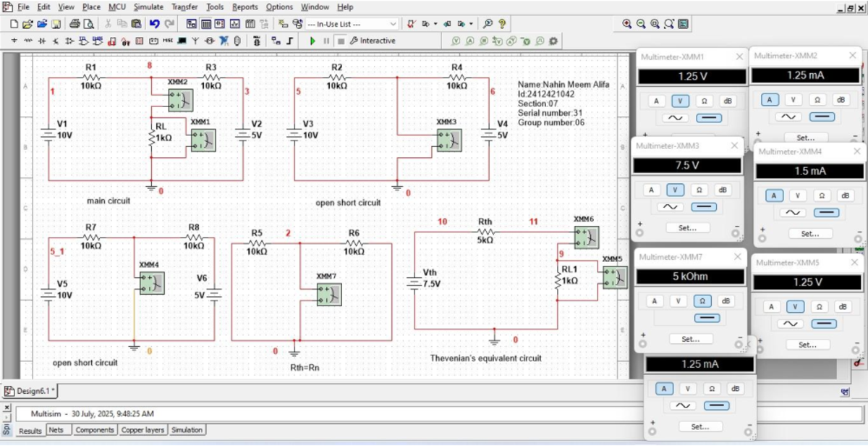
Task: Open Set on Multimeter-XMM4
Action: pos(810,233)
